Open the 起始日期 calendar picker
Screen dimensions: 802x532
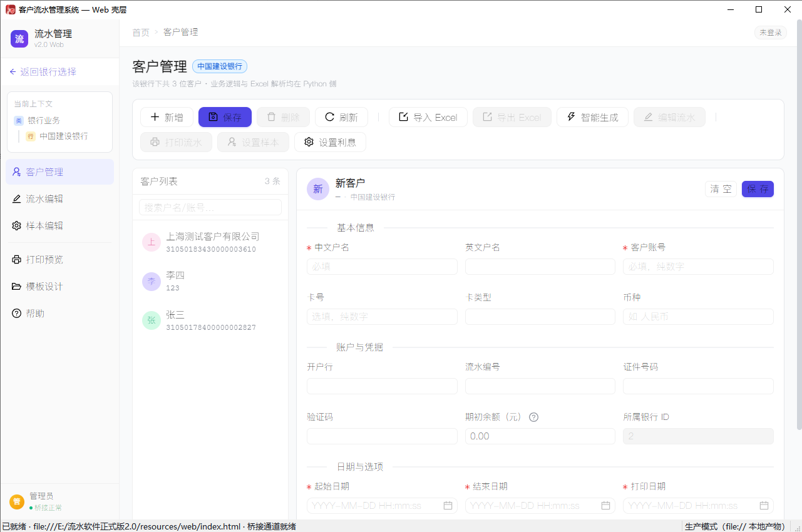448,506
